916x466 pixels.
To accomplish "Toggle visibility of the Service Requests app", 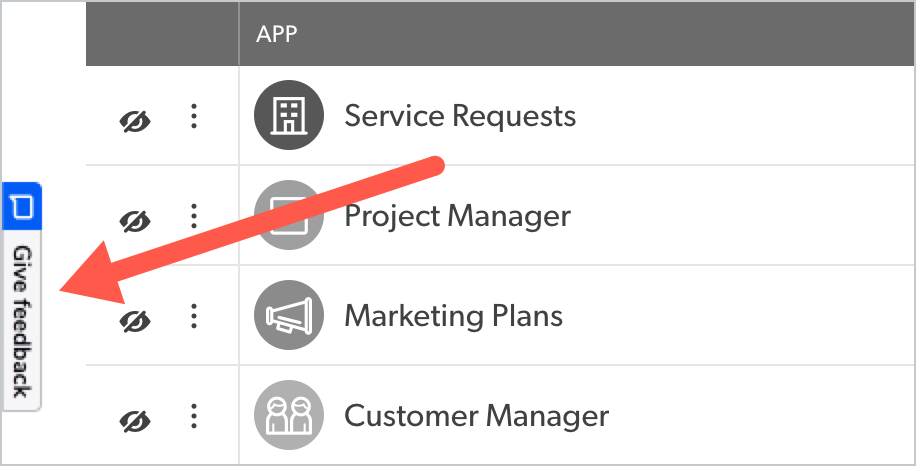I will point(135,121).
